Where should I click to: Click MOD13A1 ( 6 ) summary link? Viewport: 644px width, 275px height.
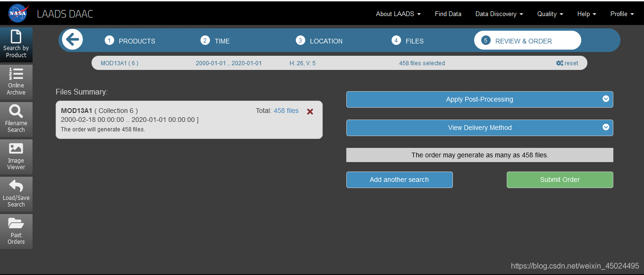(x=119, y=63)
